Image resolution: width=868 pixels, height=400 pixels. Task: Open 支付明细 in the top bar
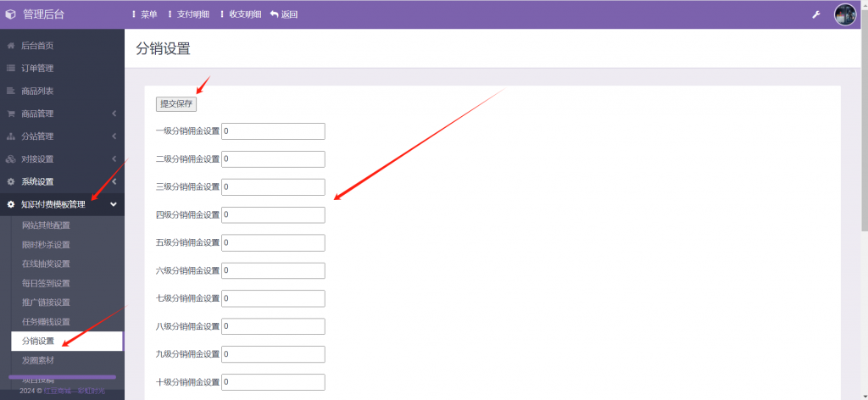click(189, 14)
